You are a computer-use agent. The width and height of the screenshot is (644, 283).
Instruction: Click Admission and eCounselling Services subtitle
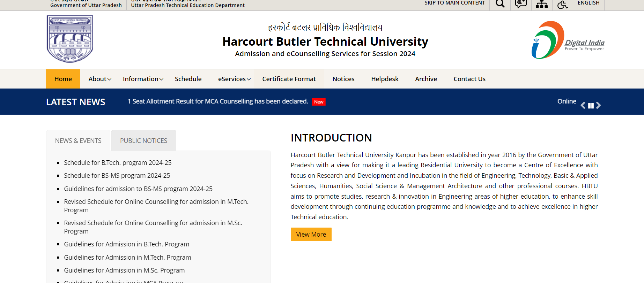click(325, 54)
